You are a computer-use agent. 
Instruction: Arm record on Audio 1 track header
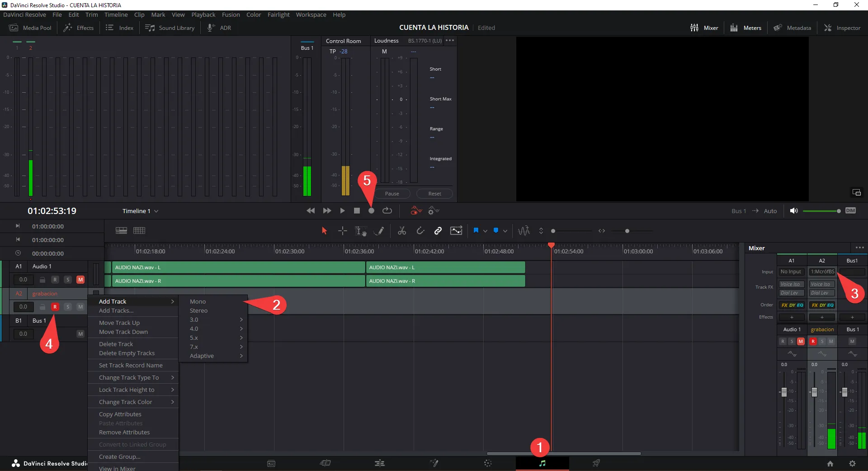pos(55,280)
